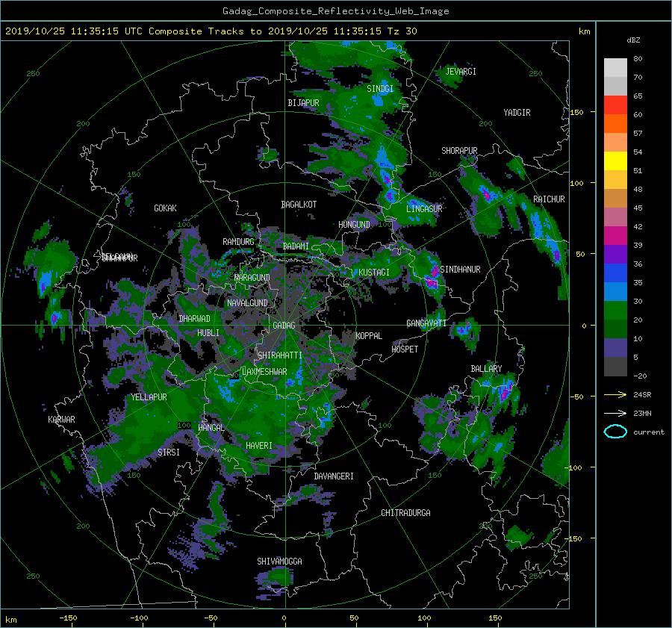Click the BALLARY city label
Image resolution: width=672 pixels, height=628 pixels.
click(486, 369)
